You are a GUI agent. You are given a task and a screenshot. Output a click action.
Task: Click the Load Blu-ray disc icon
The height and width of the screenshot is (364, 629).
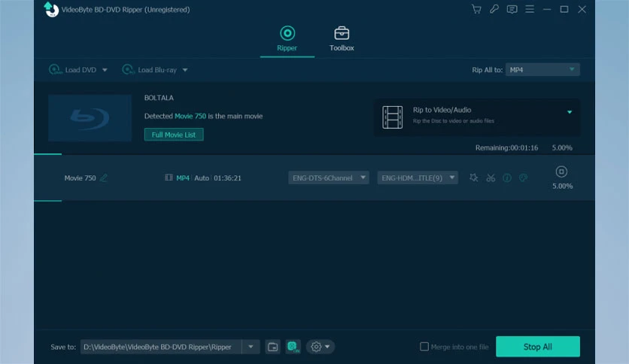(x=128, y=70)
